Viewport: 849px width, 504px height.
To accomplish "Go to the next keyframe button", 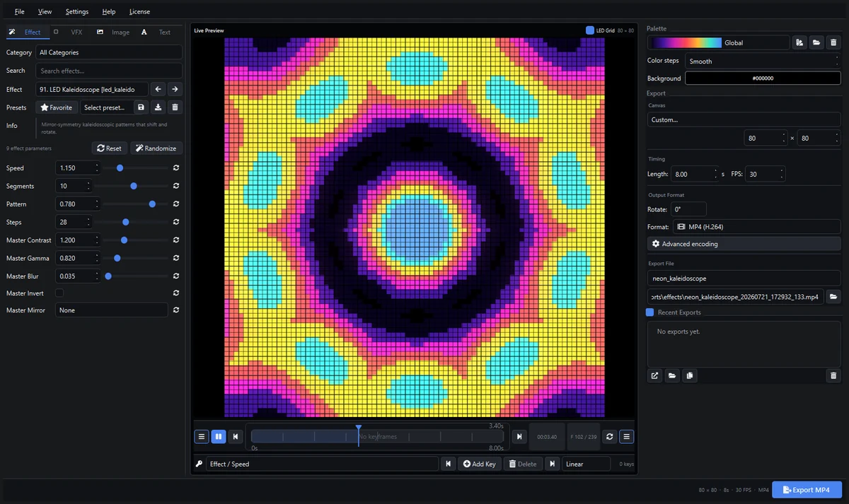I will [552, 464].
